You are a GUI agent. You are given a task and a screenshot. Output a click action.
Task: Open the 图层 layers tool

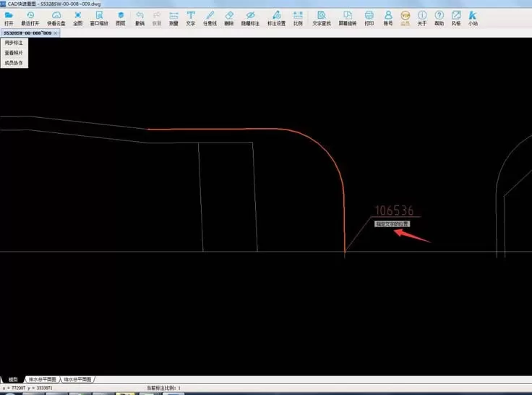tap(121, 18)
